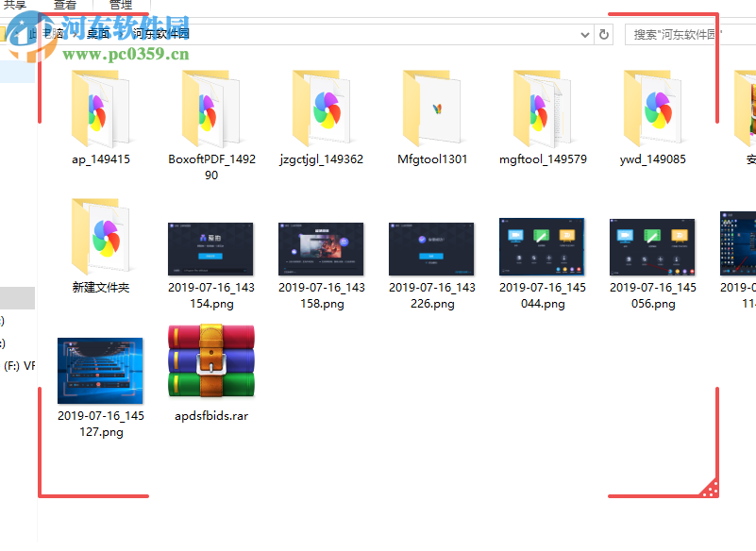Click the apdsfbids.rar file name label
This screenshot has height=551, width=756.
click(x=211, y=416)
